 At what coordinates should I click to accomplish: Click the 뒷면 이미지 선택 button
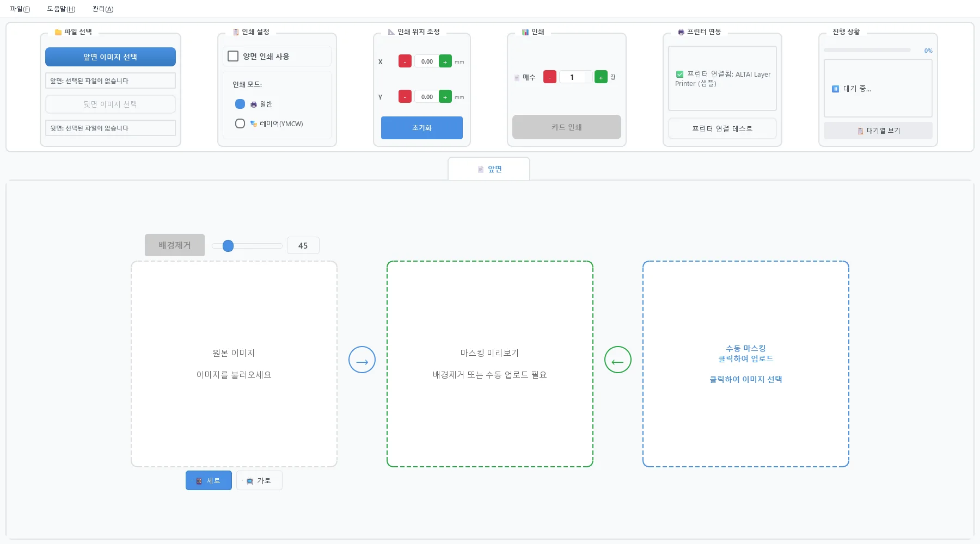tap(111, 104)
